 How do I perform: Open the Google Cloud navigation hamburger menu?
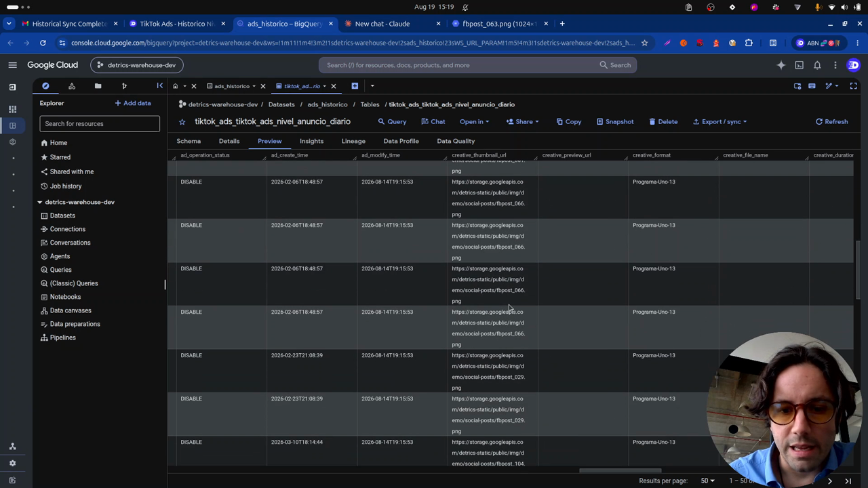tap(12, 65)
